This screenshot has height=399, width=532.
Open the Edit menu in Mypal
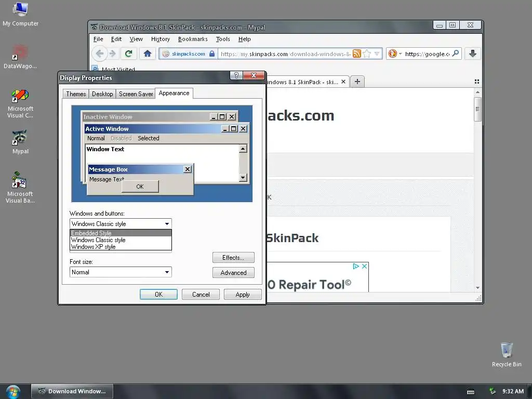116,39
